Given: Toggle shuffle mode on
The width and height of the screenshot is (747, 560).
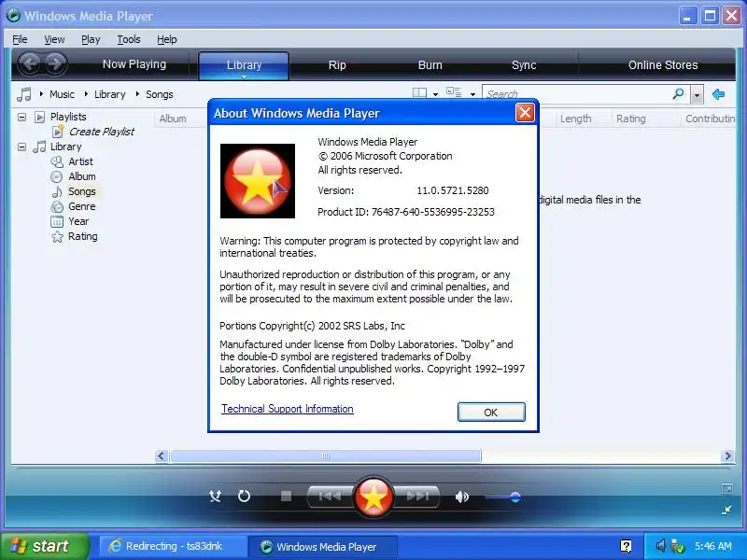Looking at the screenshot, I should point(216,497).
